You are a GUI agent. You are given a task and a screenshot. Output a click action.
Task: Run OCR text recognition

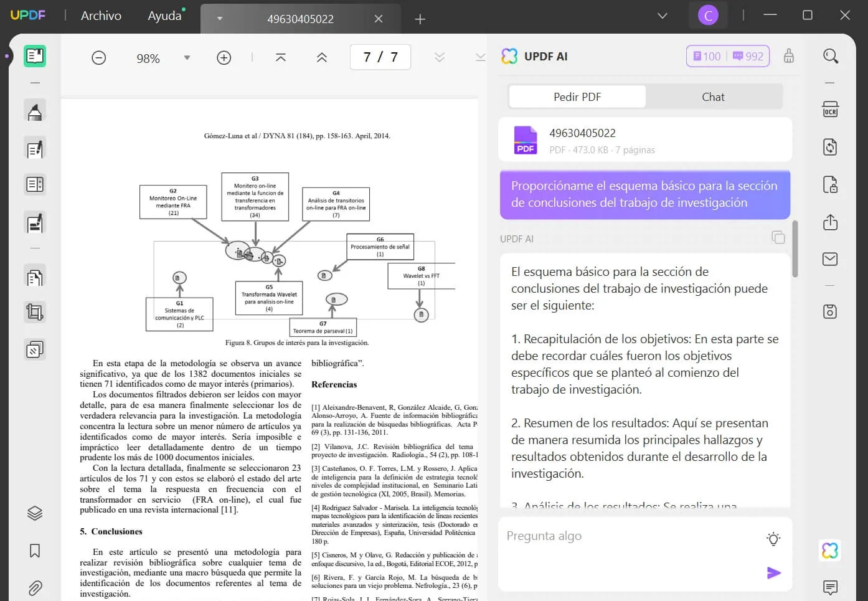coord(830,110)
